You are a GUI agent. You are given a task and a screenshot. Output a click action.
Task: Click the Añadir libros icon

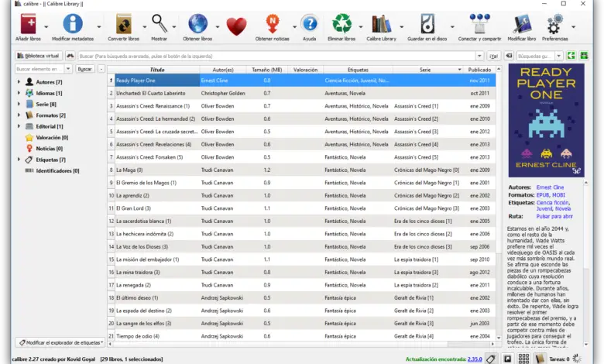(x=28, y=24)
